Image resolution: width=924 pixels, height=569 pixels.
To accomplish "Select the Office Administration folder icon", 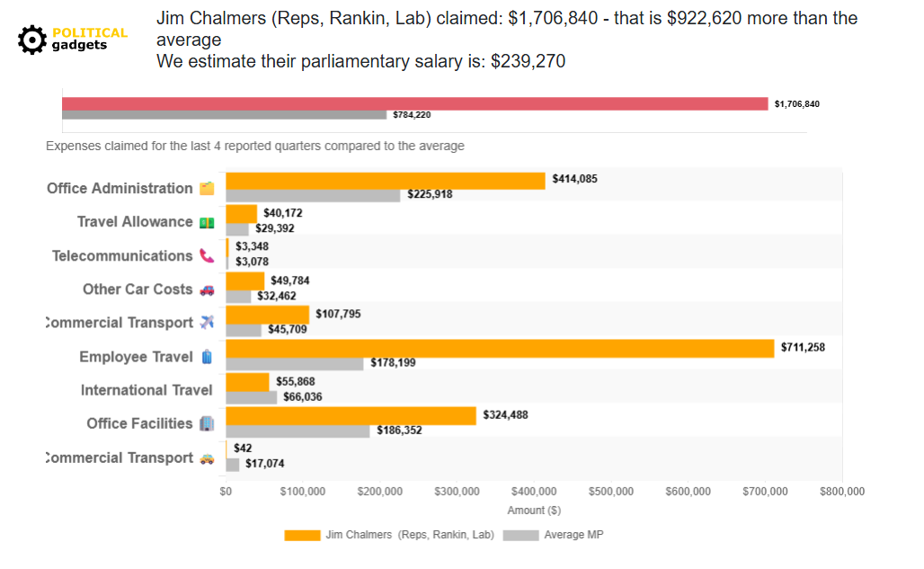I will click(205, 188).
